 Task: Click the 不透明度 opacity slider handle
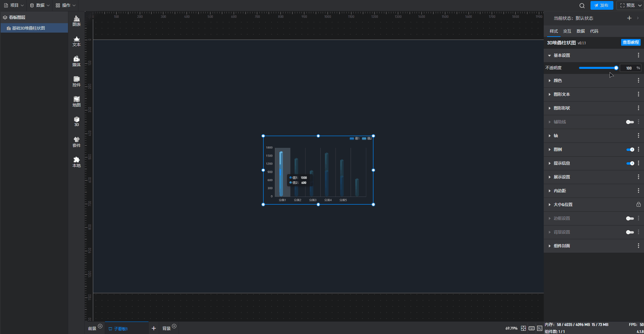click(x=616, y=68)
